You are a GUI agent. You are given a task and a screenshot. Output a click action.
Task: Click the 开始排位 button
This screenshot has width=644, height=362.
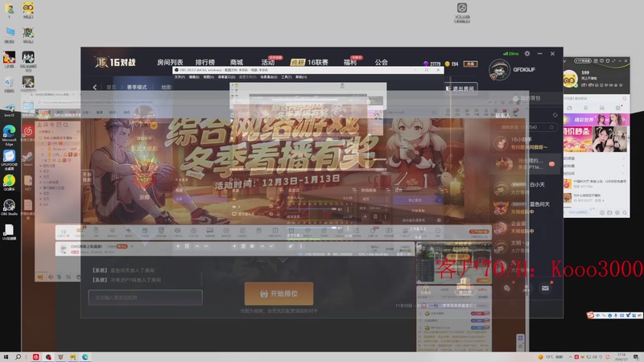click(x=279, y=294)
